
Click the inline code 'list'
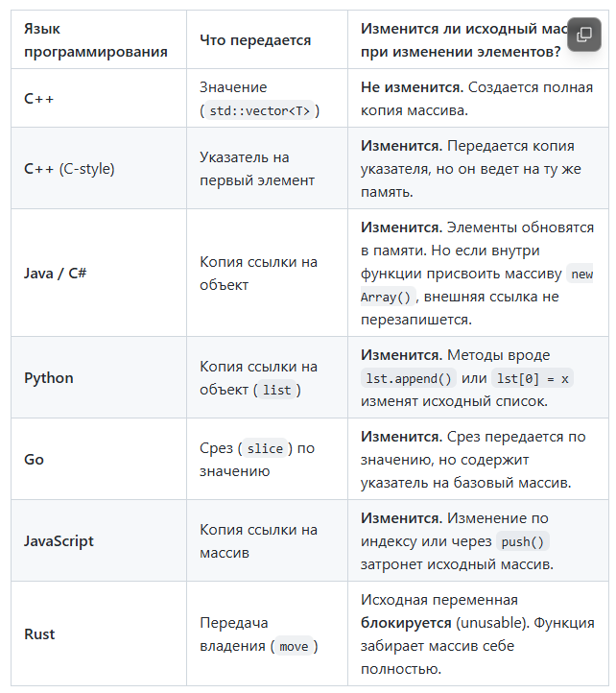[x=276, y=390]
